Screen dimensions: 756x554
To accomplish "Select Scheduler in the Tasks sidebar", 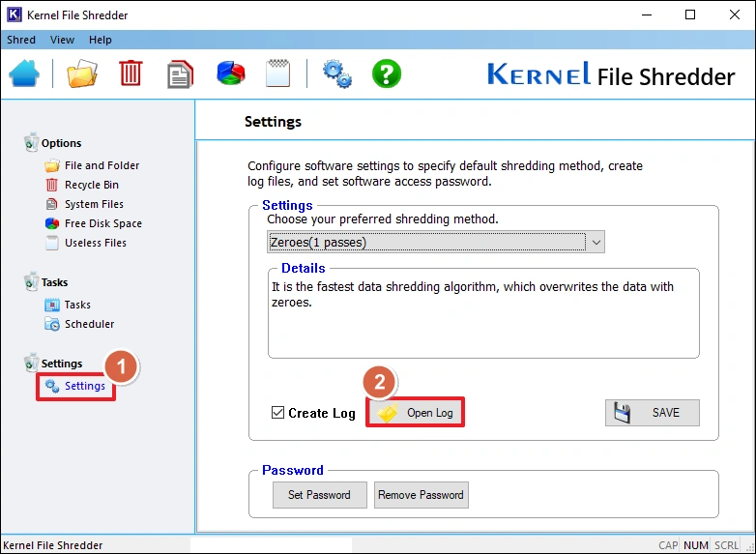I will (x=89, y=324).
